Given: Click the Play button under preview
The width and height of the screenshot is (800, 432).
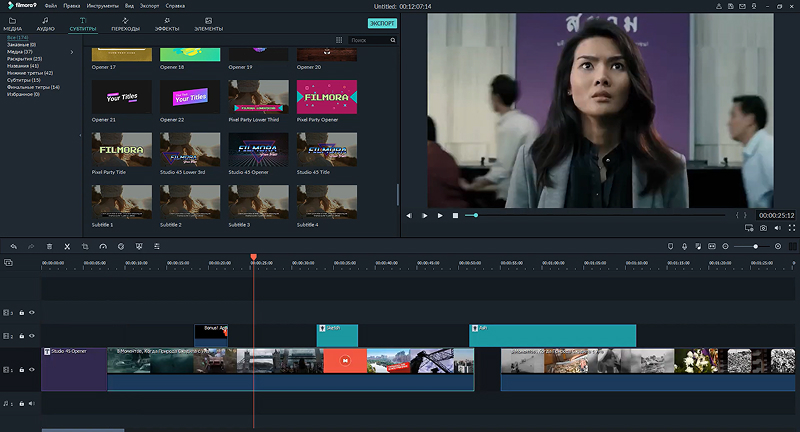Looking at the screenshot, I should 440,216.
